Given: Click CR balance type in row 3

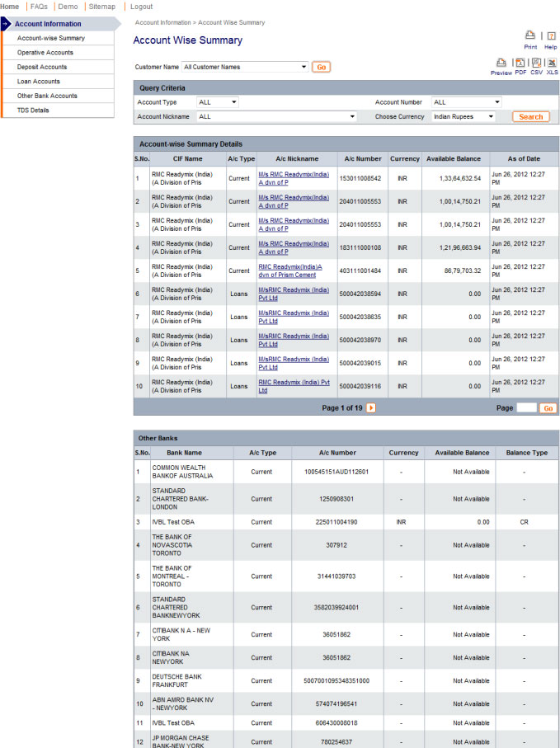Looking at the screenshot, I should [524, 522].
